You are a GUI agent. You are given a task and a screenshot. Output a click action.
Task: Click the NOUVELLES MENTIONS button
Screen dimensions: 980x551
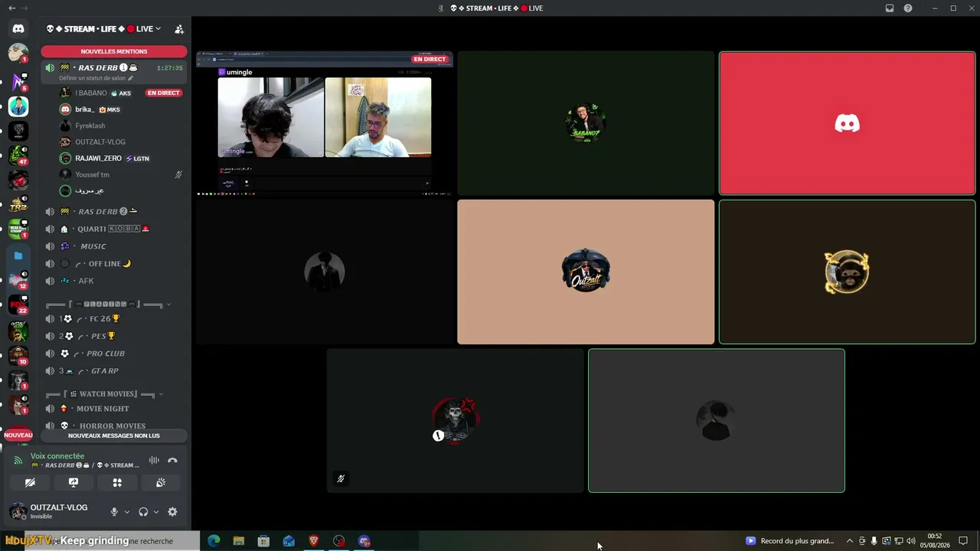point(114,51)
